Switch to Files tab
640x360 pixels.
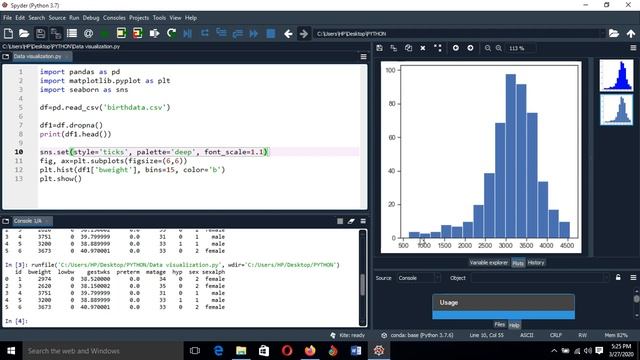[x=500, y=324]
